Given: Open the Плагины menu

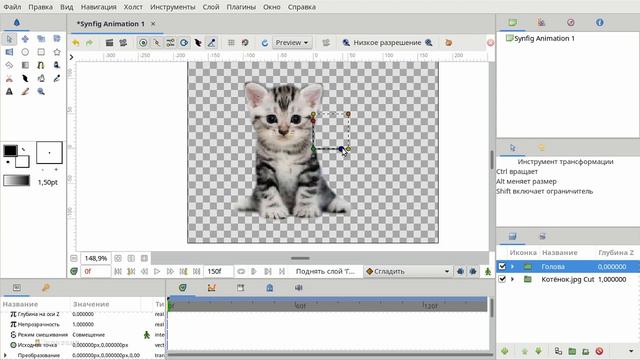Looking at the screenshot, I should 241,7.
